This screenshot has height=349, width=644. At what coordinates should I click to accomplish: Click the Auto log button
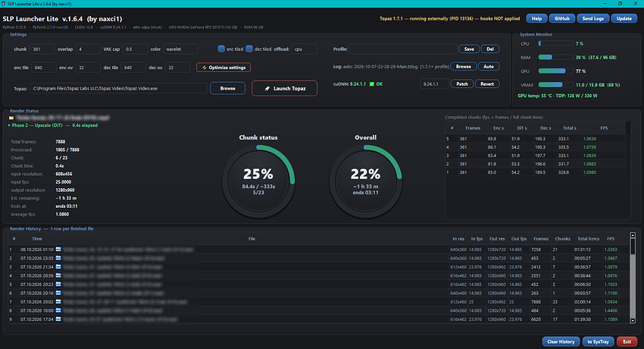489,67
